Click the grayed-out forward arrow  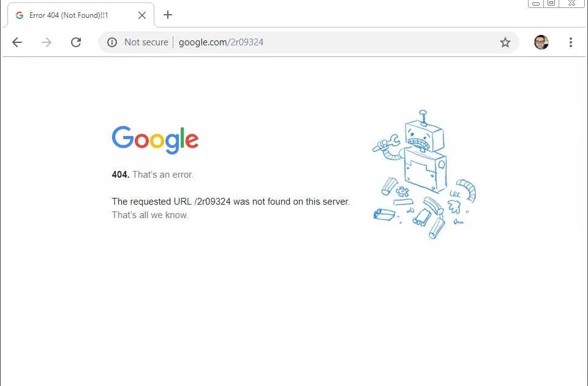coord(47,42)
